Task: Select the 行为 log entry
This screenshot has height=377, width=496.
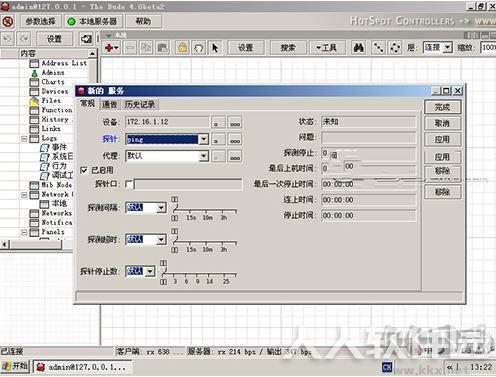Action: click(x=53, y=166)
